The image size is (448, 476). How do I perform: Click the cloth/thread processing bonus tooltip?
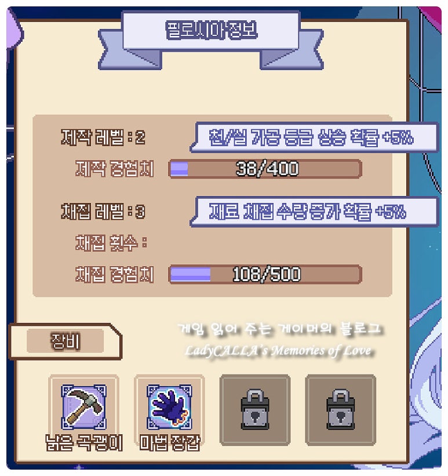[x=315, y=137]
